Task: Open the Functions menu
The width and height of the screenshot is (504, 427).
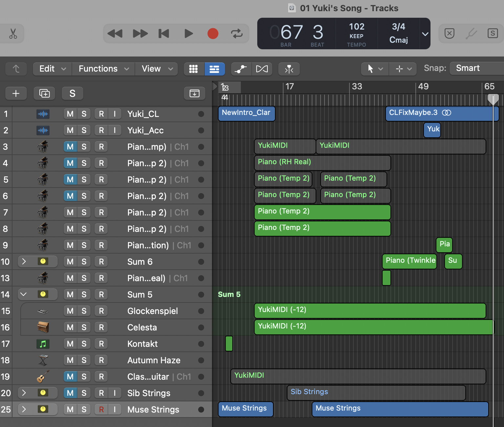Action: click(x=104, y=69)
